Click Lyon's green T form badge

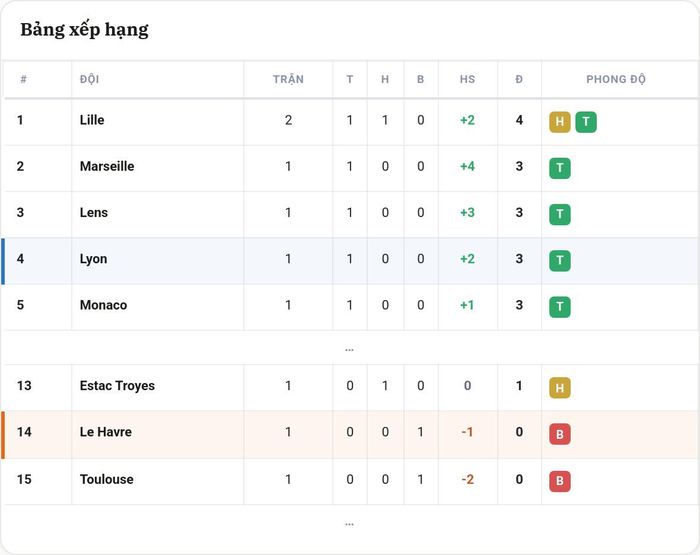[559, 261]
